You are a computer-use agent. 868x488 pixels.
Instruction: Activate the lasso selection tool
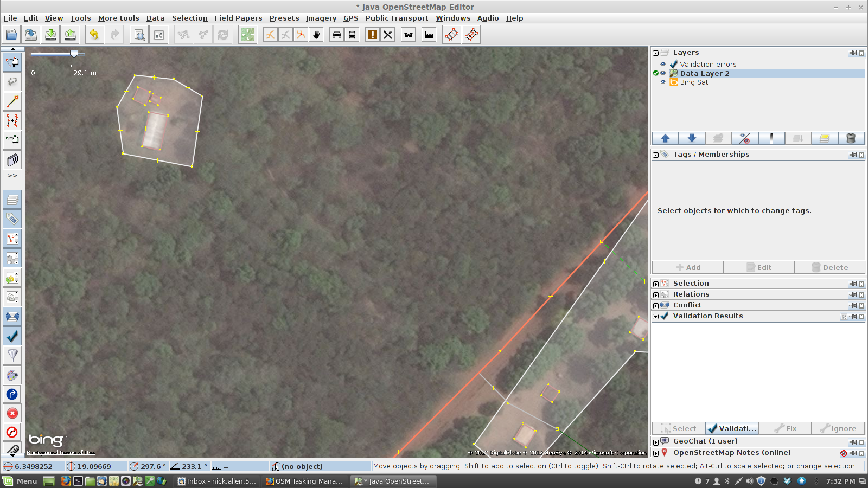tap(12, 81)
